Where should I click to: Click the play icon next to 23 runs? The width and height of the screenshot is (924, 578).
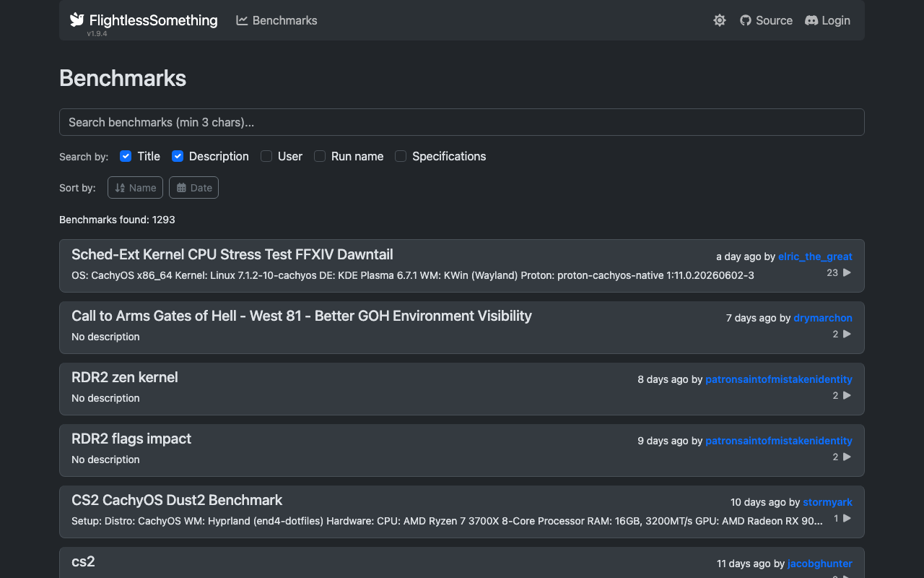(847, 272)
